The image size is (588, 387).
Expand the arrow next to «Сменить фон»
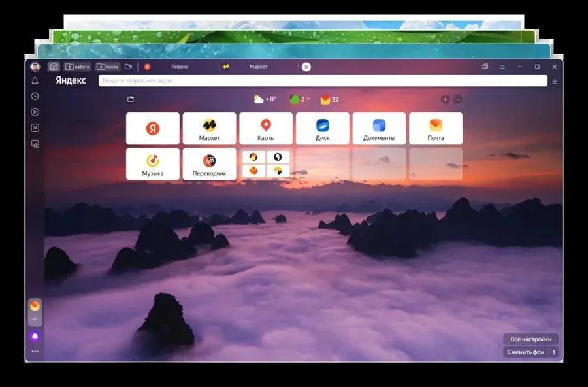click(x=554, y=352)
